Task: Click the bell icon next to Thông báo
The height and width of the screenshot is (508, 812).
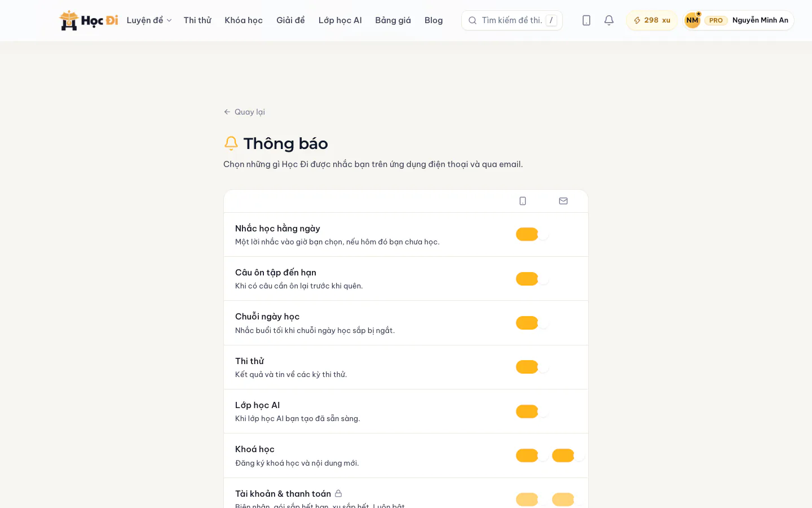Action: (231, 143)
